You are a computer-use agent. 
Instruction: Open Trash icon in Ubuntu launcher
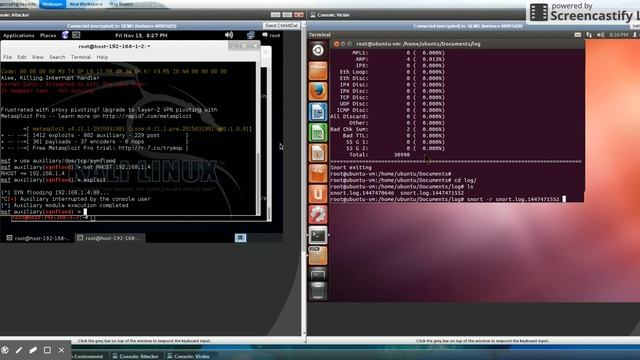point(318,291)
